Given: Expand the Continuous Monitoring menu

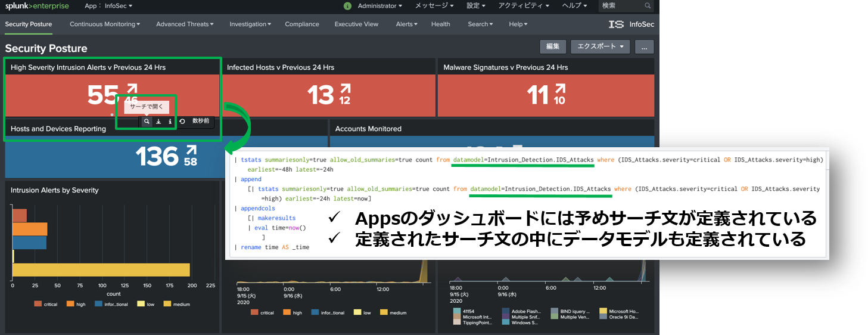Looking at the screenshot, I should pyautogui.click(x=105, y=24).
